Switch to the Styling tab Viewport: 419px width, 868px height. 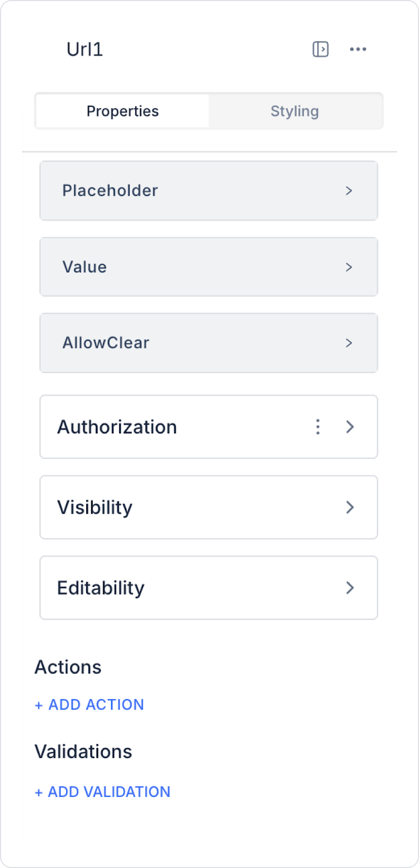[295, 111]
